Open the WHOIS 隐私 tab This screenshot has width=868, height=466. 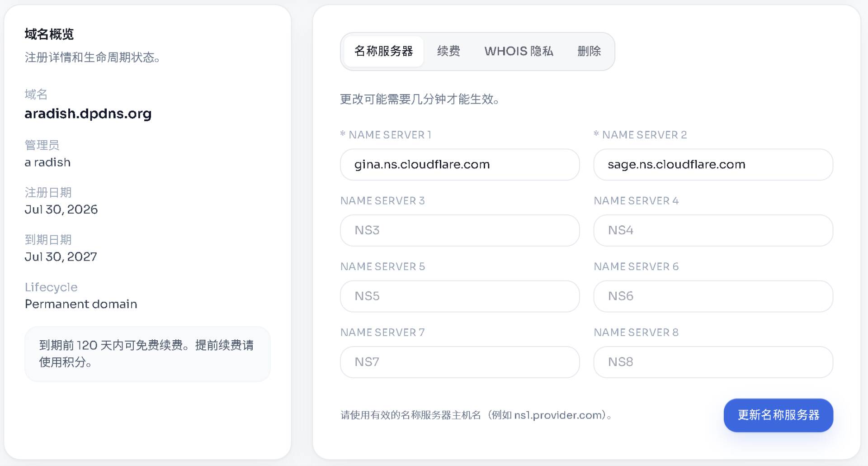[519, 51]
